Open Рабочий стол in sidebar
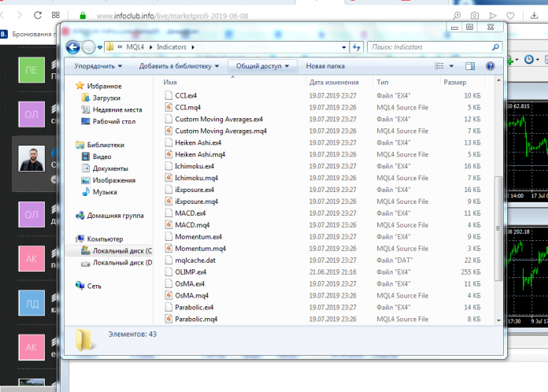Image resolution: width=548 pixels, height=392 pixels. 114,121
